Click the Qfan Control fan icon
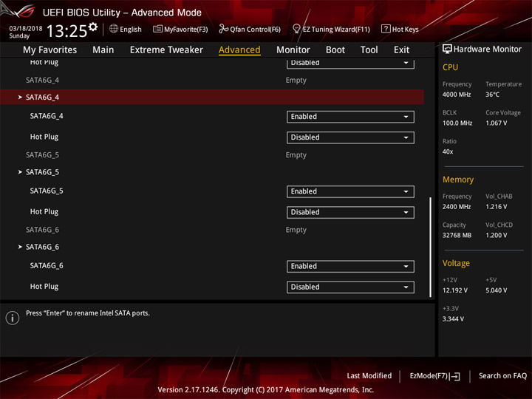532x399 pixels. click(223, 29)
